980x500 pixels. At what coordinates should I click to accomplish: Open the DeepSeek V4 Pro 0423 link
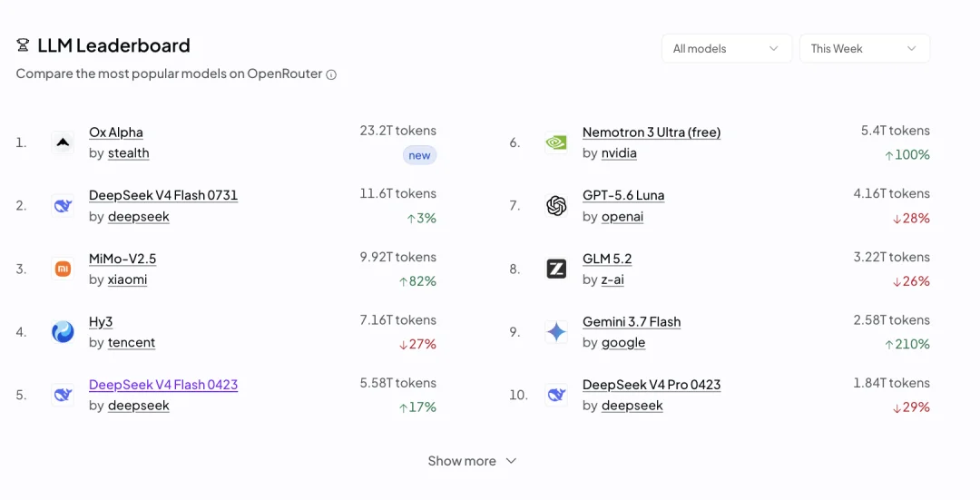pos(652,385)
